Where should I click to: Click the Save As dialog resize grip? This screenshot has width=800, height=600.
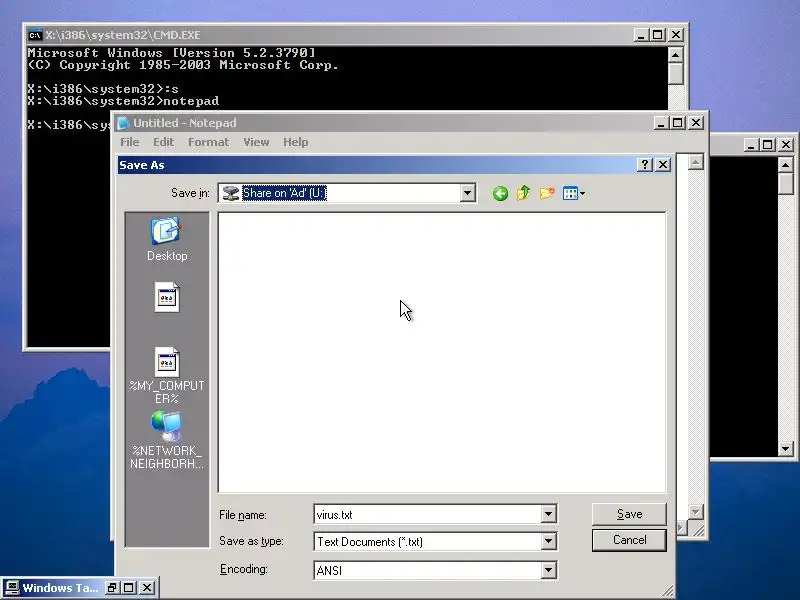tap(667, 591)
